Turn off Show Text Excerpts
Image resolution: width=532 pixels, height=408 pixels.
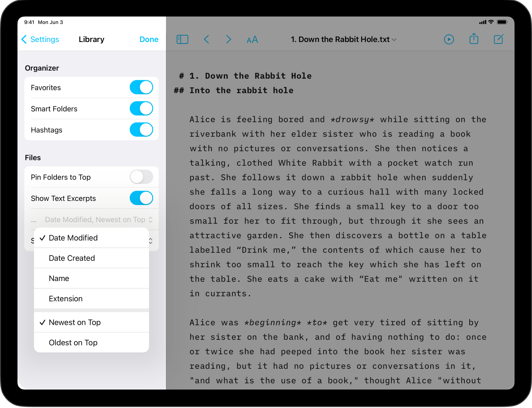[141, 198]
